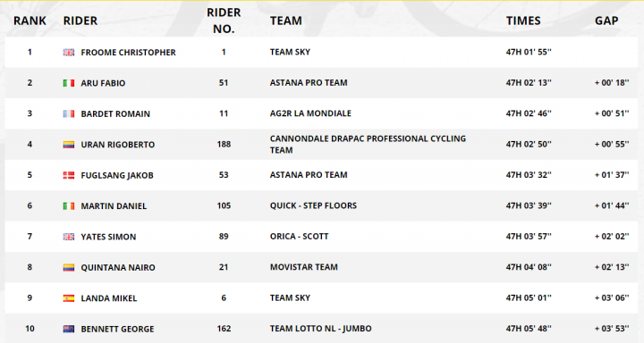Click MOVISTAR TEAM name

tap(303, 267)
